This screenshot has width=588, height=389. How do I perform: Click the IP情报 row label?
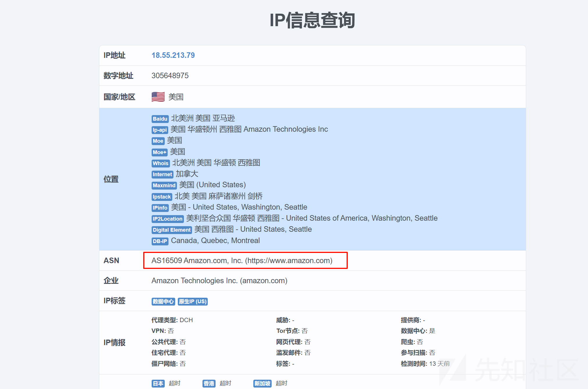point(114,342)
